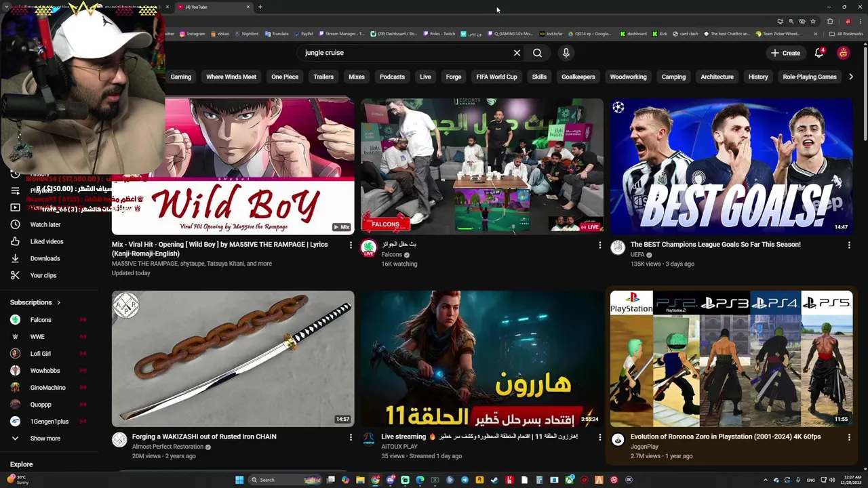Open the Kick bookmark

coord(660,34)
